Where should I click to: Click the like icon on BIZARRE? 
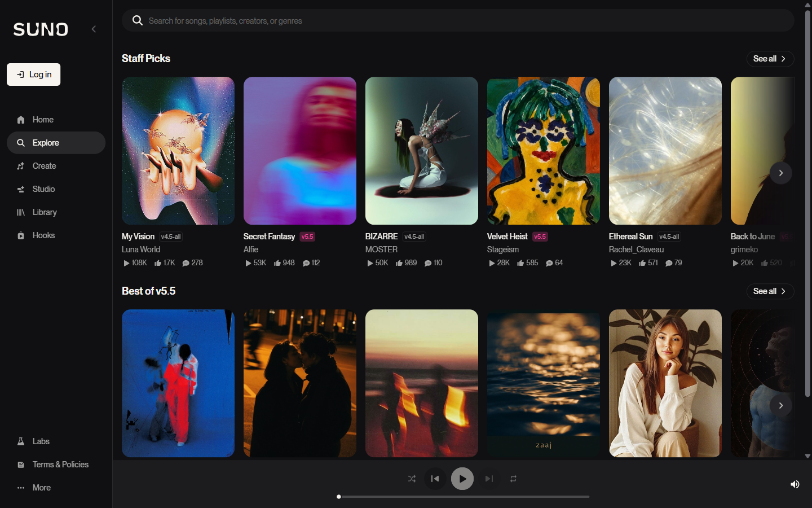point(399,263)
